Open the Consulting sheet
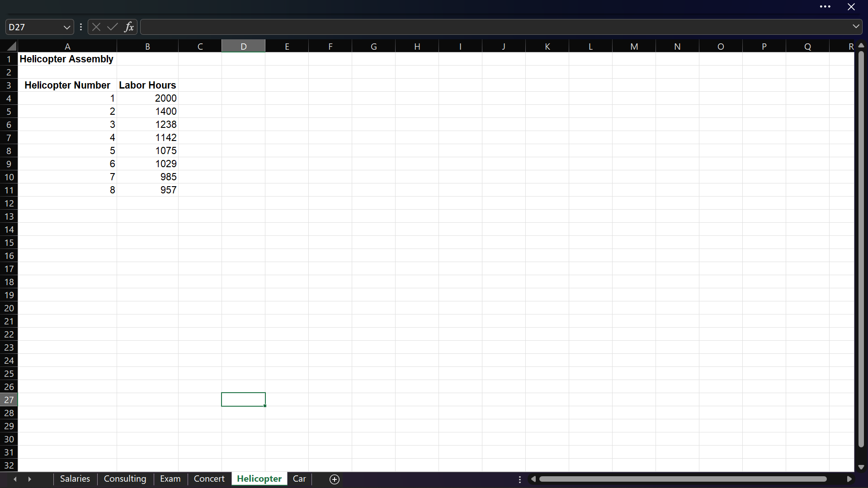 tap(125, 479)
